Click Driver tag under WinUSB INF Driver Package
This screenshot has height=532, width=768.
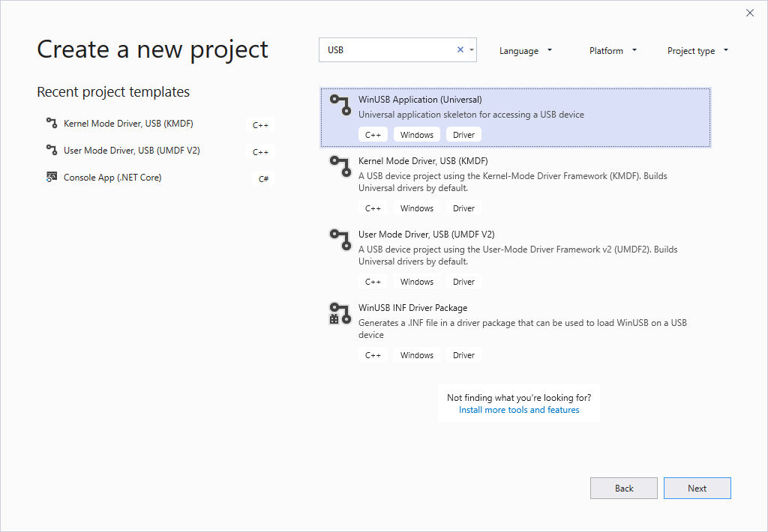(463, 355)
